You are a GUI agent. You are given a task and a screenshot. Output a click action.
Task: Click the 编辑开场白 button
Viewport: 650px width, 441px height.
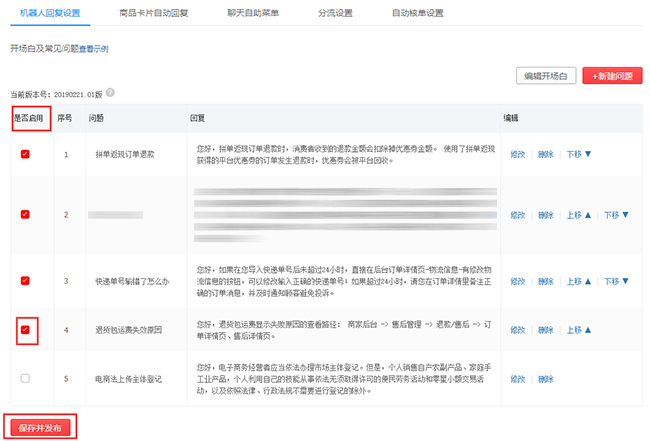[546, 75]
